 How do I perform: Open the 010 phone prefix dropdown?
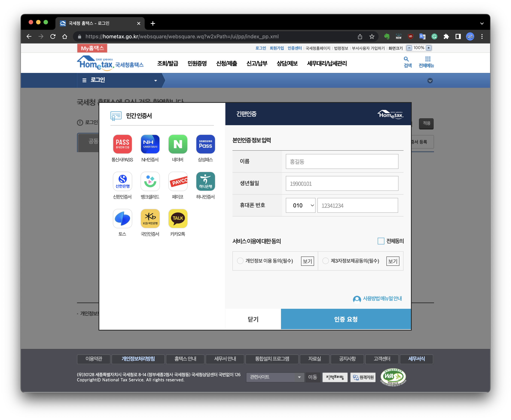click(x=300, y=205)
